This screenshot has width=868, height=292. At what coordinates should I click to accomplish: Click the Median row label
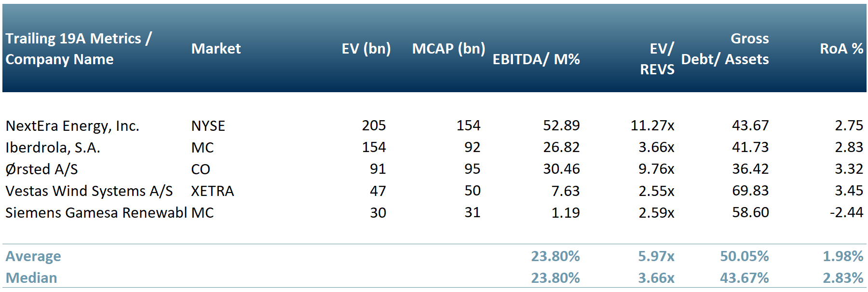click(31, 278)
